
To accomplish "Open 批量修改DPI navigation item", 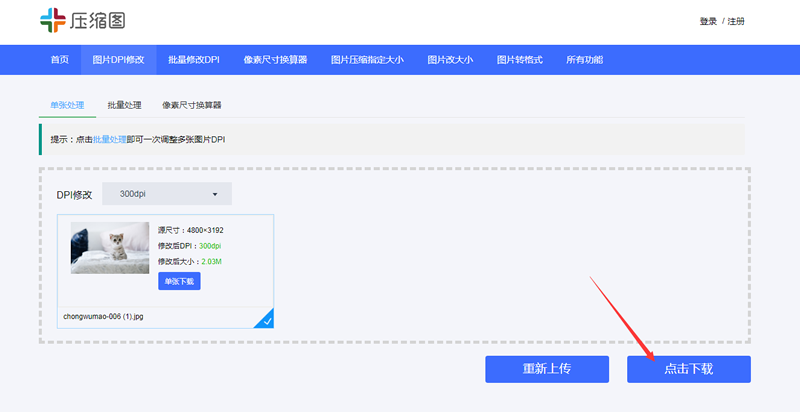I will (194, 60).
